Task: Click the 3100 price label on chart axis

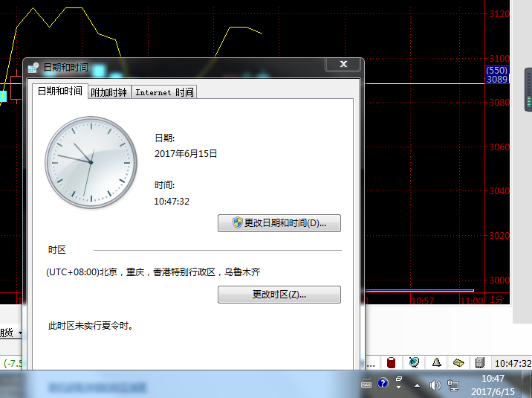Action: click(x=499, y=59)
